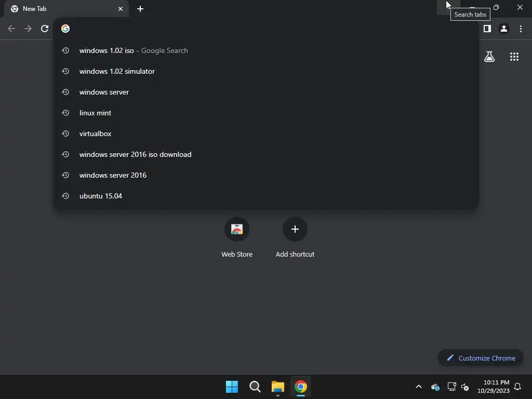Viewport: 532px width, 399px height.
Task: Open the Chrome Labs flask icon
Action: (x=489, y=57)
